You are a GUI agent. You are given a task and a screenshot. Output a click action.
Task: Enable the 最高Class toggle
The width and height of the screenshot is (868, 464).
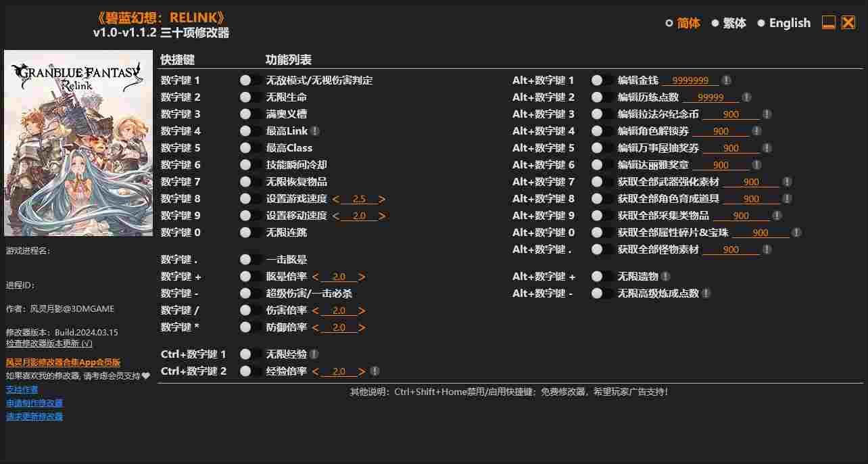click(x=251, y=148)
